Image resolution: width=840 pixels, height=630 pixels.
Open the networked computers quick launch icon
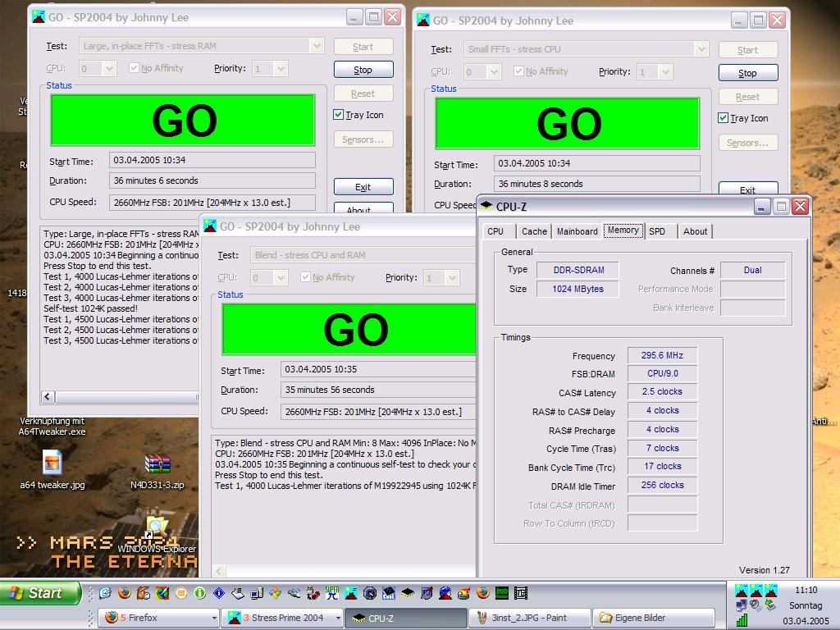point(257,593)
